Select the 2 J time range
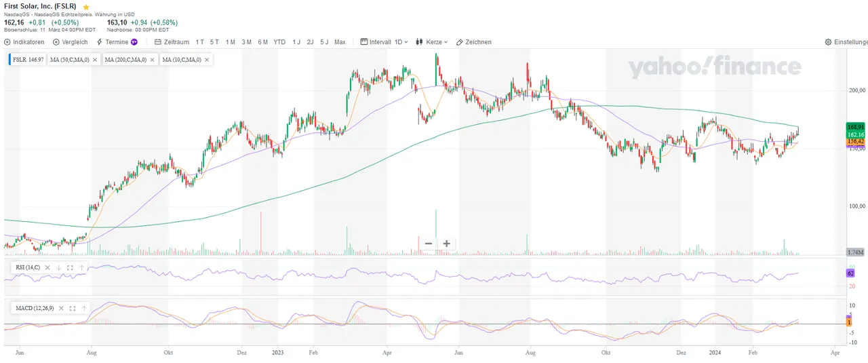 pyautogui.click(x=310, y=42)
